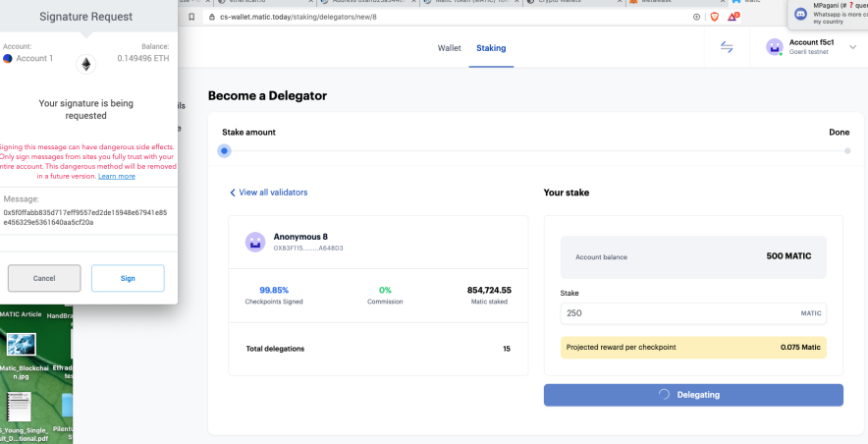Click the Account 1 identicon in the popup
The width and height of the screenshot is (868, 444).
point(7,58)
